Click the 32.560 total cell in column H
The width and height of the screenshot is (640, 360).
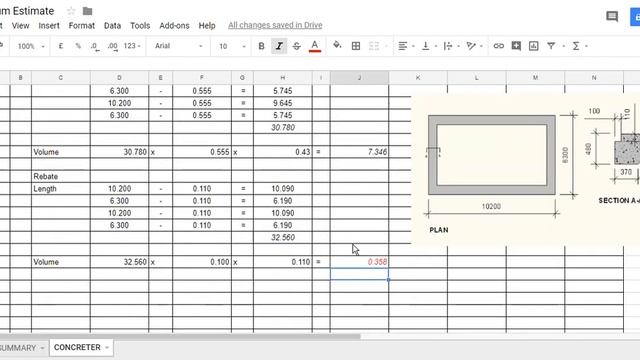pos(282,238)
